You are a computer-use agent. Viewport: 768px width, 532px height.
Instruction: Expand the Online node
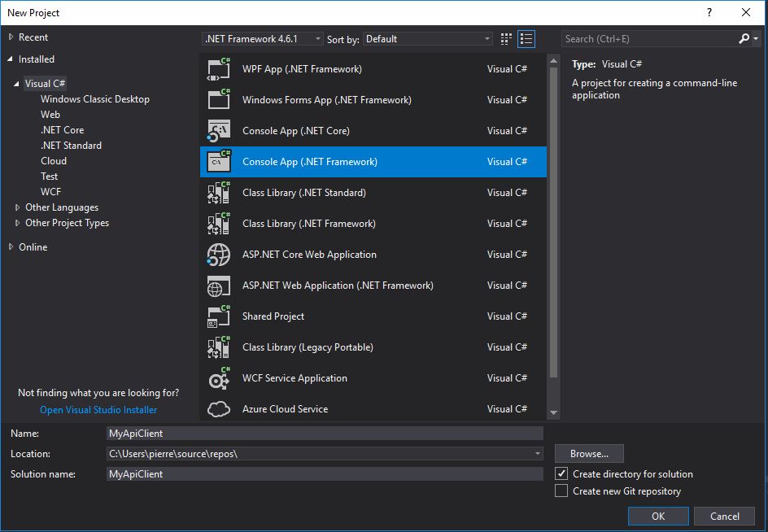(11, 247)
